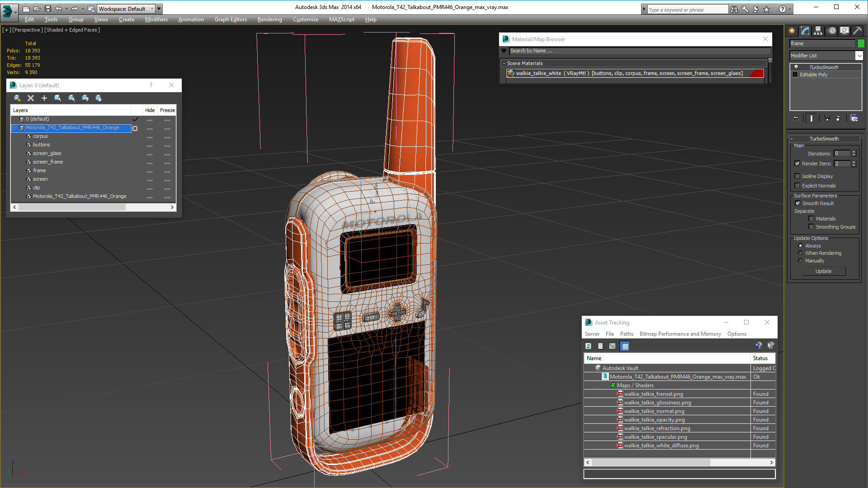Screen dimensions: 868x488
Task: Select walkie_talkie_white material entry
Action: click(x=635, y=73)
